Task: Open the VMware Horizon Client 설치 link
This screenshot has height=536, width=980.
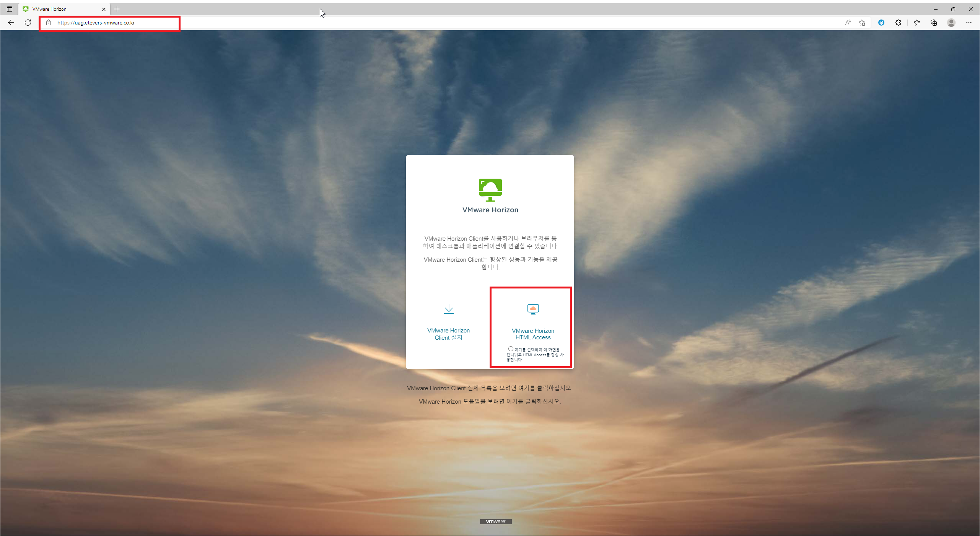Action: click(x=449, y=334)
